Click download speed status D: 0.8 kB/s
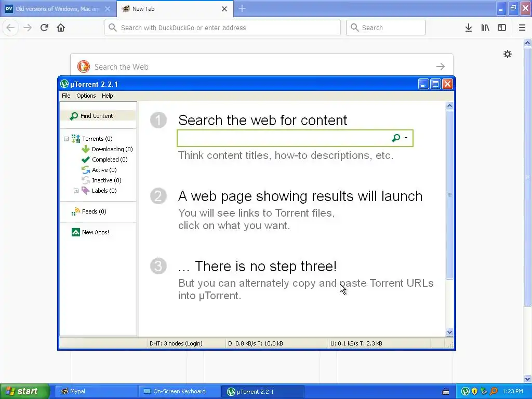Screen dimensions: 532x399 256,343
